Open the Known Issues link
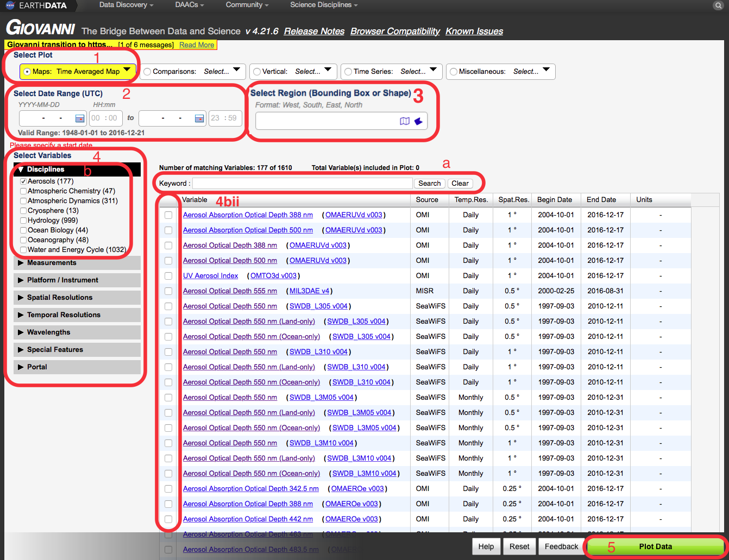The width and height of the screenshot is (729, 560). (x=474, y=32)
